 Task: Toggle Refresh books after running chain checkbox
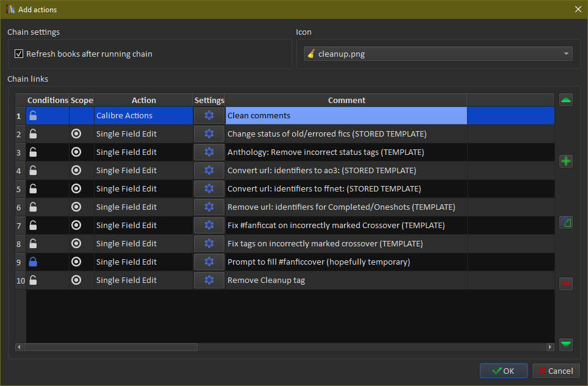19,54
